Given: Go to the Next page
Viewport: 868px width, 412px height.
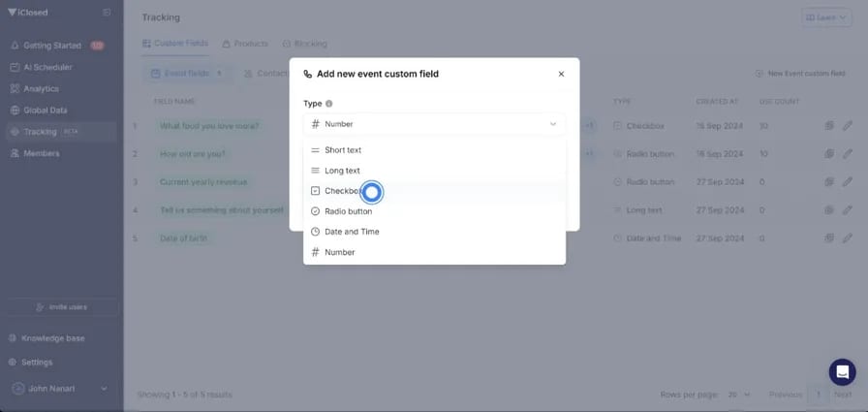Looking at the screenshot, I should (843, 395).
